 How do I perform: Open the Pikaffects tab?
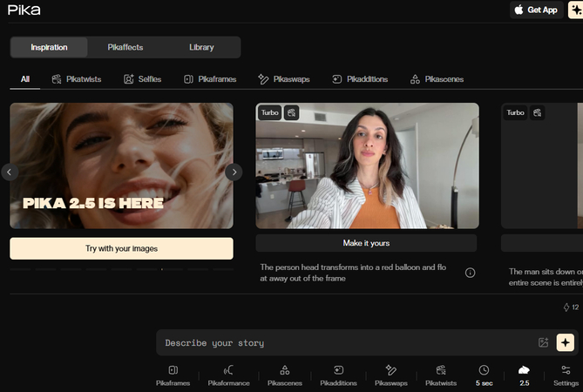pos(125,47)
